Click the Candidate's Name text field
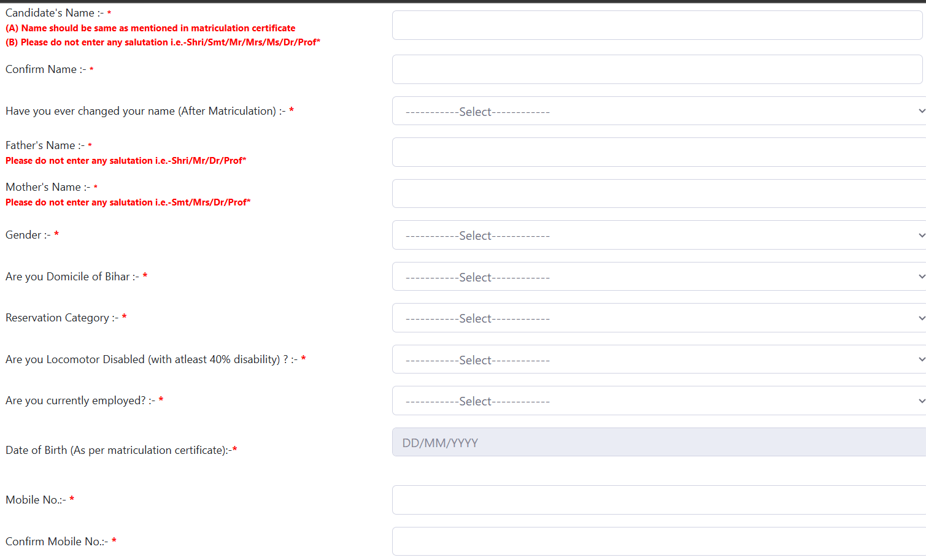Viewport: 926px width, 560px height. (x=657, y=25)
